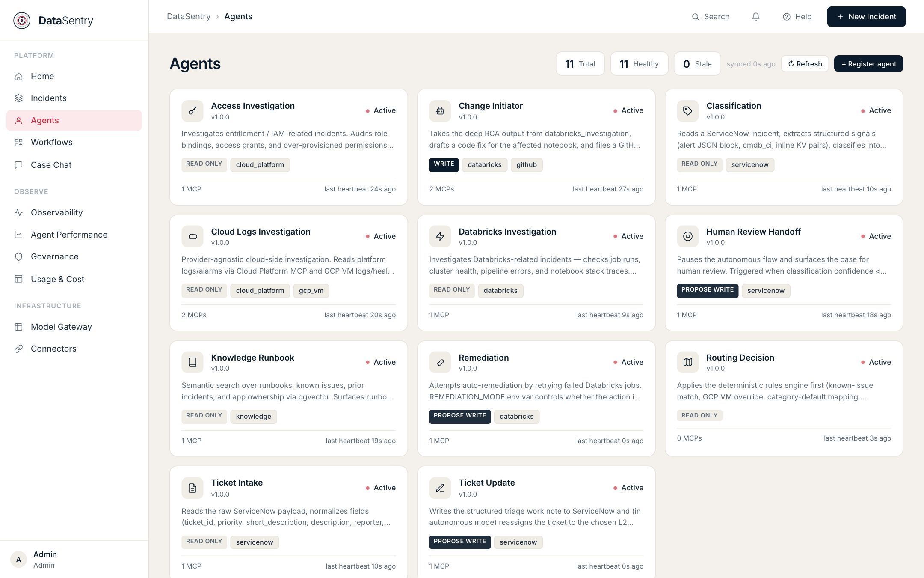Click the Databricks Investigation lightning icon
Image resolution: width=924 pixels, height=578 pixels.
tap(440, 236)
